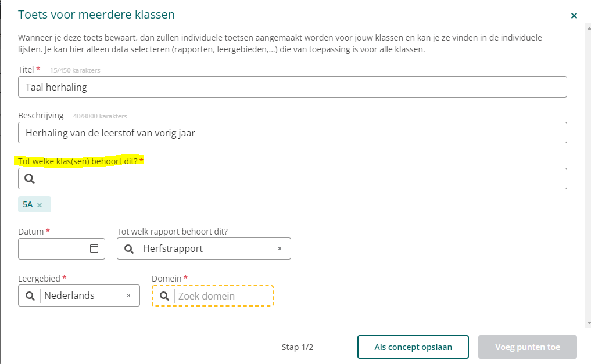Focus the Titel field with Taal herhaling
Viewport: 591px width, 364px height.
point(292,87)
